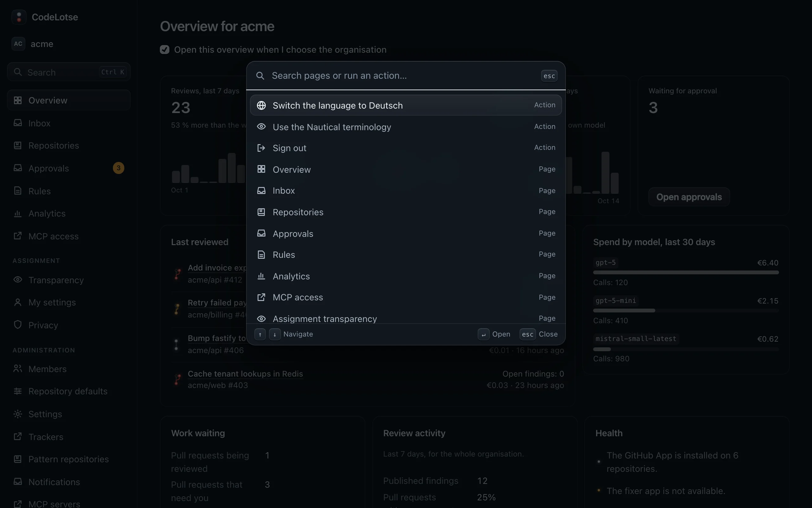Choose Sign out in the command palette
The height and width of the screenshot is (508, 812).
pos(406,148)
